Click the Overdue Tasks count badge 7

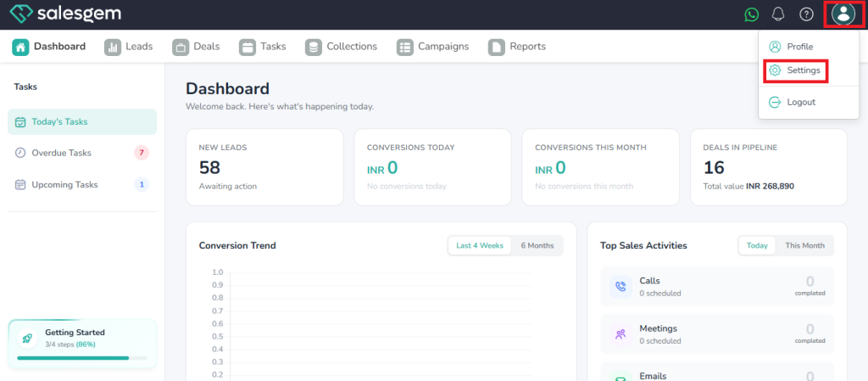tap(142, 153)
